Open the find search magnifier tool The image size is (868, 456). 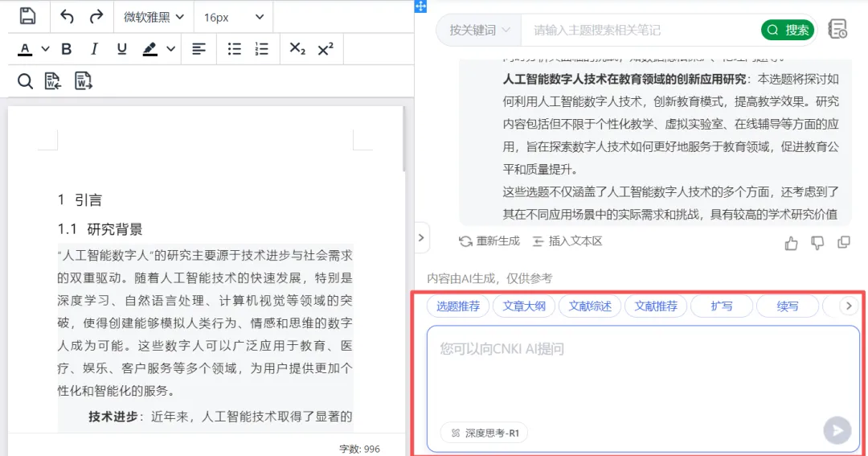point(26,80)
